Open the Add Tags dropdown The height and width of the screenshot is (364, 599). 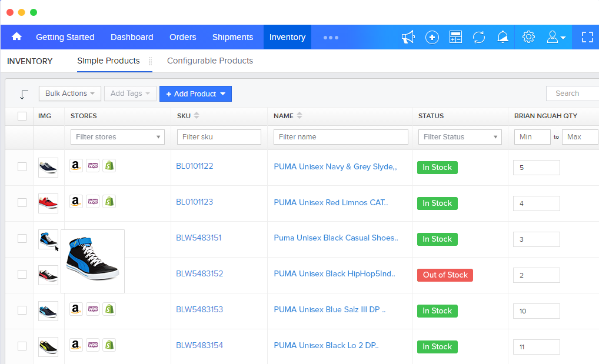tap(130, 93)
